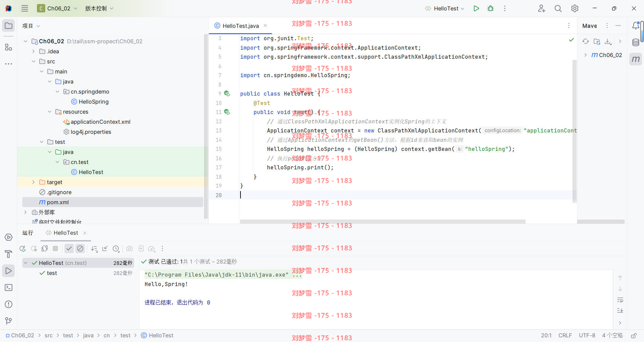Rerun HelloTest in Run panel
Viewport: 644px width, 342px height.
coord(22,248)
